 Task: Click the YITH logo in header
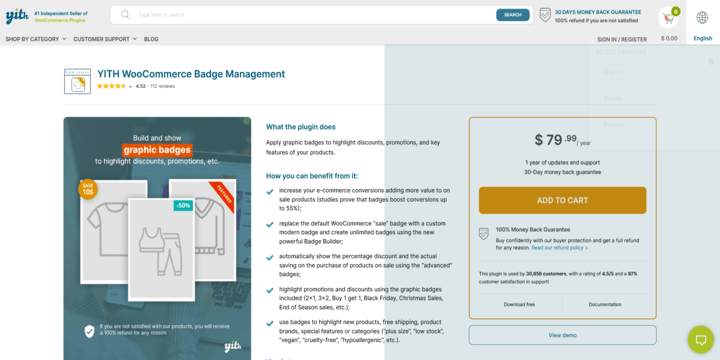point(17,16)
